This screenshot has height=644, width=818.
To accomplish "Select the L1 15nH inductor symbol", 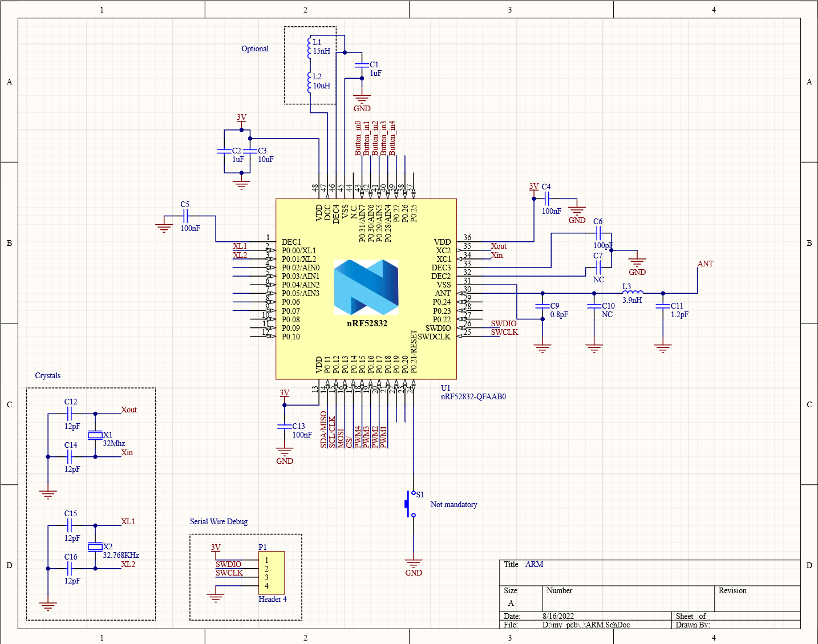I will pyautogui.click(x=310, y=47).
